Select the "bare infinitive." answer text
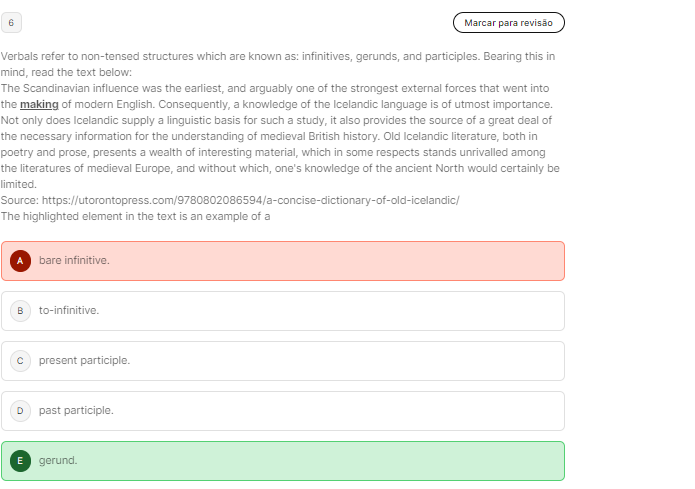 point(74,261)
